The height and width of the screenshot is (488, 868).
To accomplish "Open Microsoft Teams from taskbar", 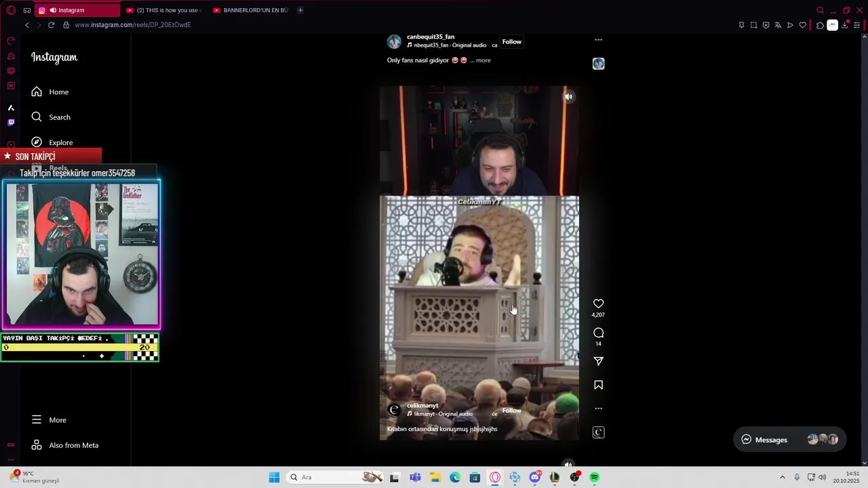I will pos(415,477).
